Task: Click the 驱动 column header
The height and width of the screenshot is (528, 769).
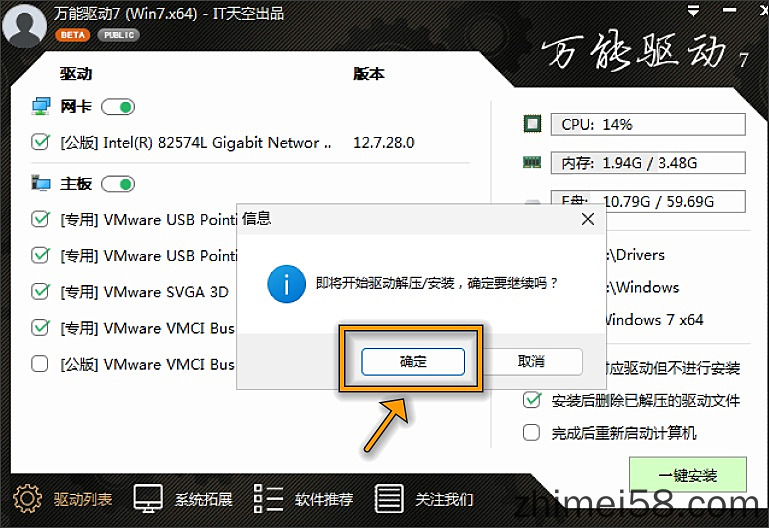Action: (76, 74)
